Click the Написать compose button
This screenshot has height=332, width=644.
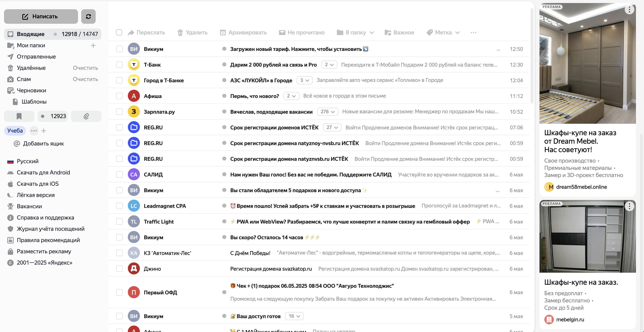click(x=41, y=16)
